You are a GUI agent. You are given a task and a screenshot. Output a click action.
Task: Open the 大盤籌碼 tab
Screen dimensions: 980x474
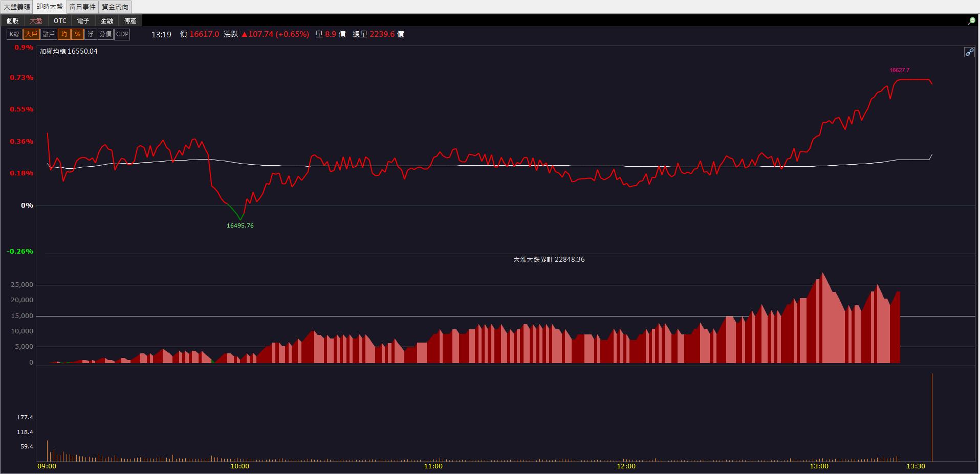tap(17, 7)
